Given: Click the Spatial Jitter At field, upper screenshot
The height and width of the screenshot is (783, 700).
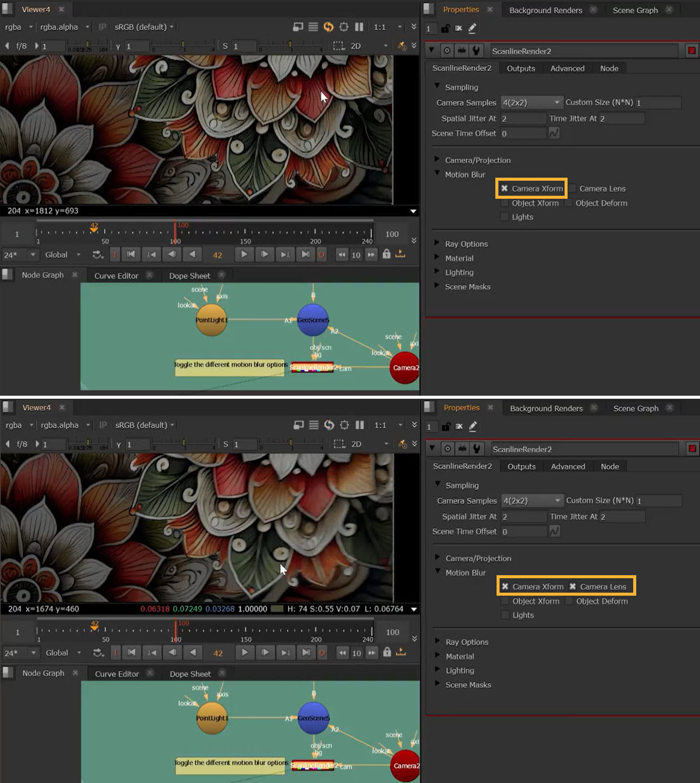Looking at the screenshot, I should pyautogui.click(x=523, y=119).
